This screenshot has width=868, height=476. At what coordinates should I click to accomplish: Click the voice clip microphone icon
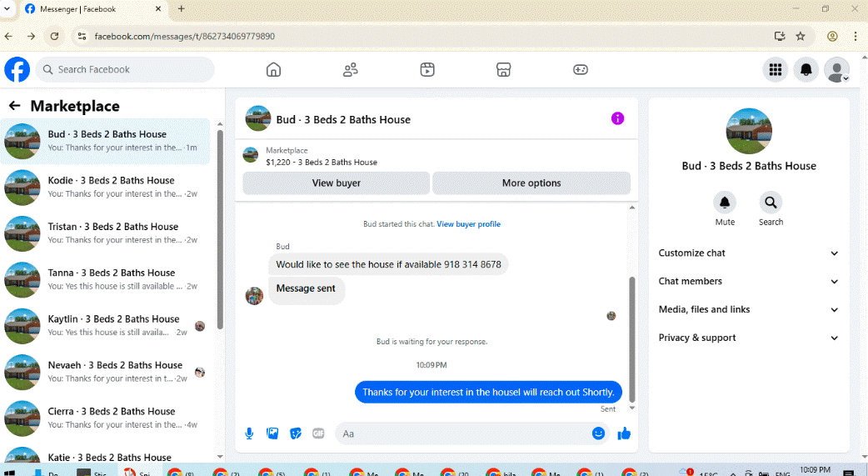[x=249, y=433]
